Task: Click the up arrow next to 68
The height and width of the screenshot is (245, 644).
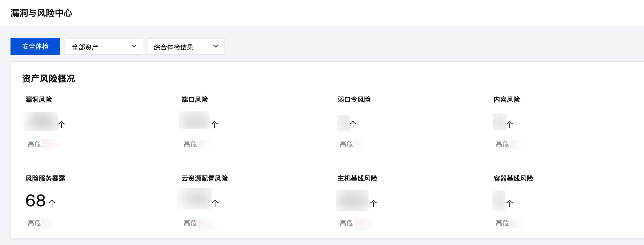Action: pyautogui.click(x=52, y=203)
